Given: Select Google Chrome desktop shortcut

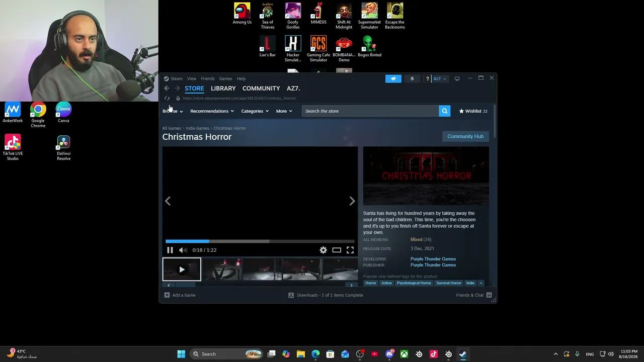Looking at the screenshot, I should pos(38,115).
